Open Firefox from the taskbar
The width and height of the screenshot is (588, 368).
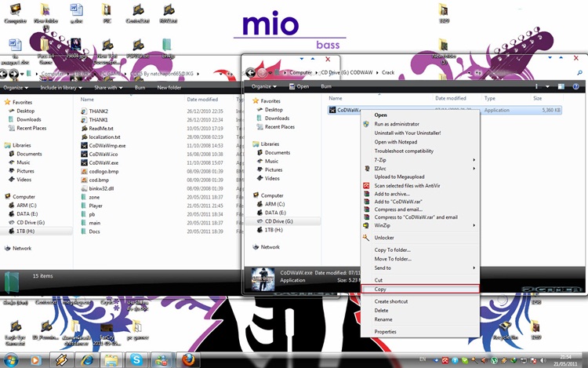(188, 360)
